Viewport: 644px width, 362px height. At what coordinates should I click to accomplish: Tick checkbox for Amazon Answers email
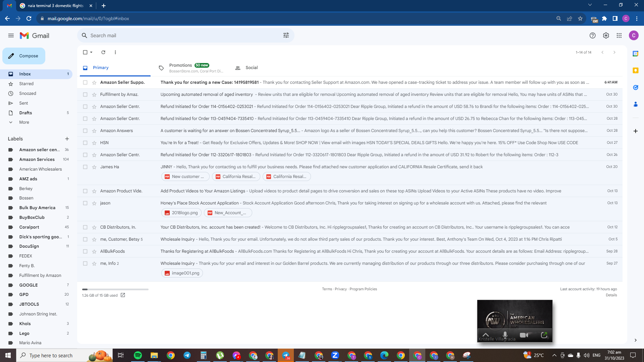pyautogui.click(x=85, y=131)
